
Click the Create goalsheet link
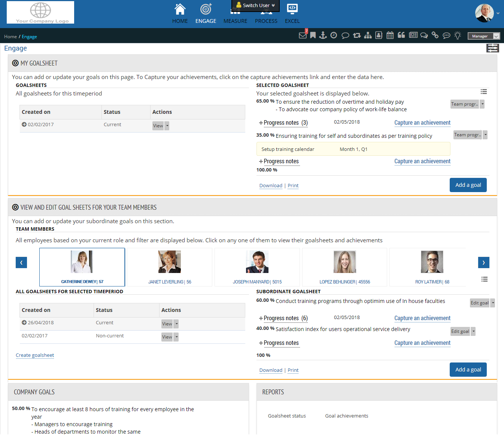(x=35, y=355)
